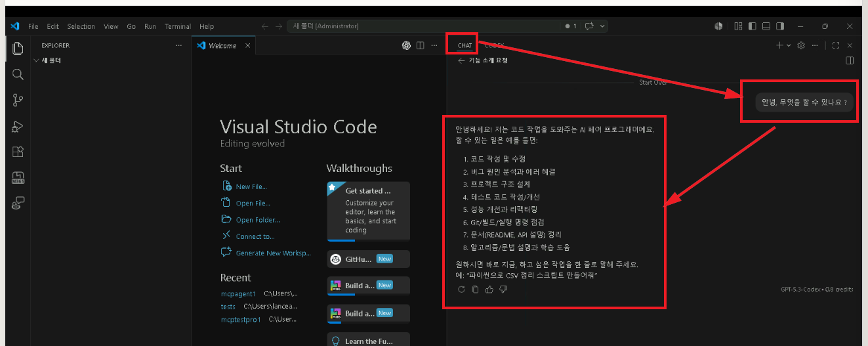This screenshot has width=868, height=346.
Task: Open the title bar chat dropdown chevron
Action: point(602,26)
